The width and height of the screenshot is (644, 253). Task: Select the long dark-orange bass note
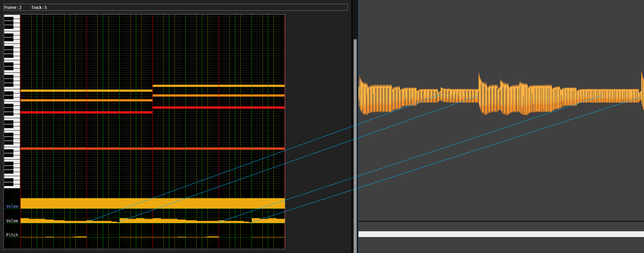(x=152, y=148)
